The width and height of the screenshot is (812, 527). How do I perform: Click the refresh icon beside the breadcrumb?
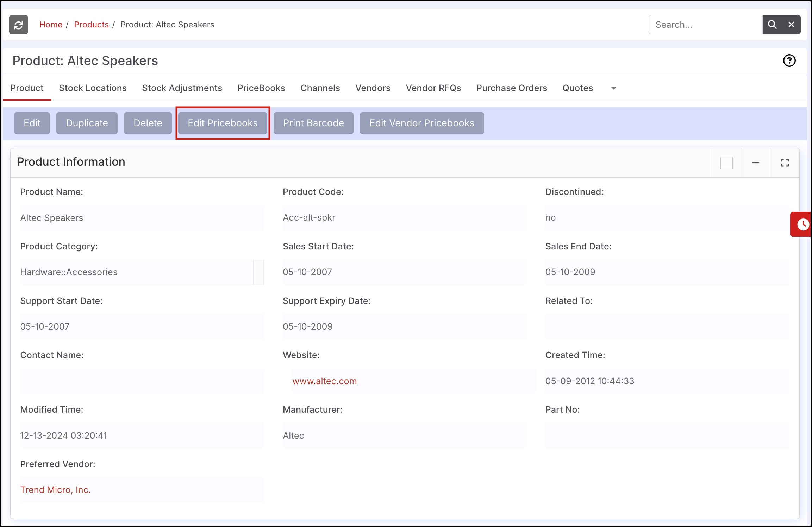pyautogui.click(x=19, y=25)
